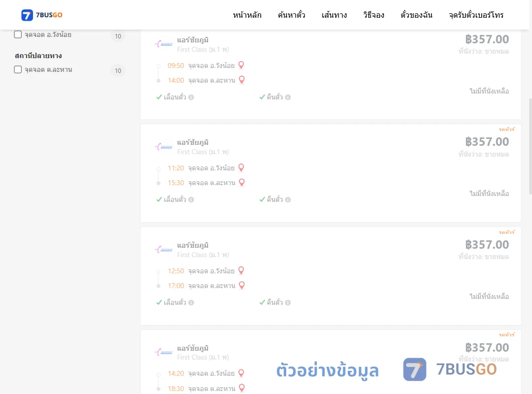Click ไม่มีที่นั่งเหลือ on the 11:20 trip
The width and height of the screenshot is (532, 394).
pyautogui.click(x=489, y=194)
